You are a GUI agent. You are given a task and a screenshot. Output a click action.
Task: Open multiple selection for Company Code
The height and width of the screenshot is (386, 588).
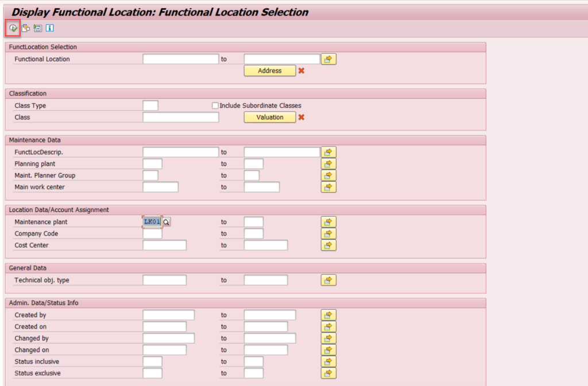(x=328, y=234)
